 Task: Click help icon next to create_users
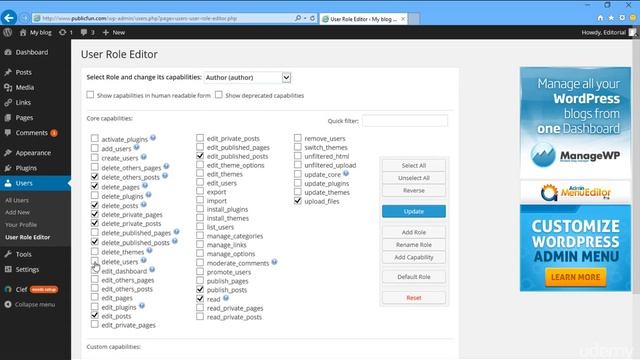[x=144, y=157]
